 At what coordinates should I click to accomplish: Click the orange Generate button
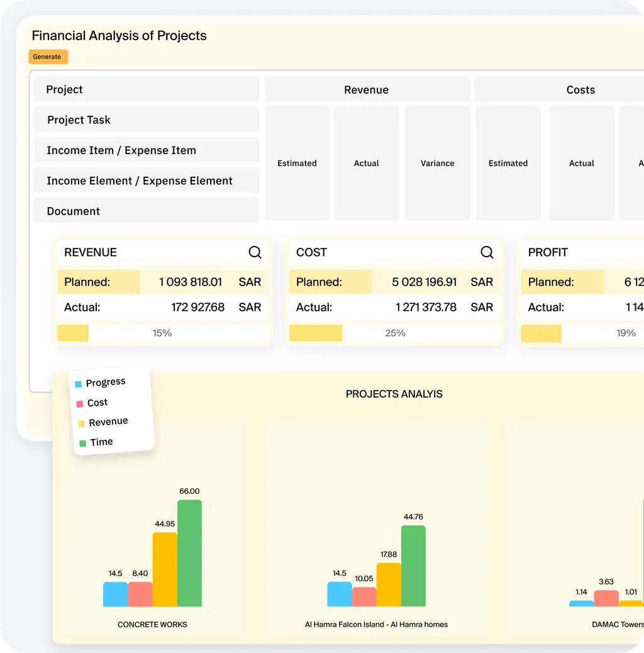tap(48, 57)
